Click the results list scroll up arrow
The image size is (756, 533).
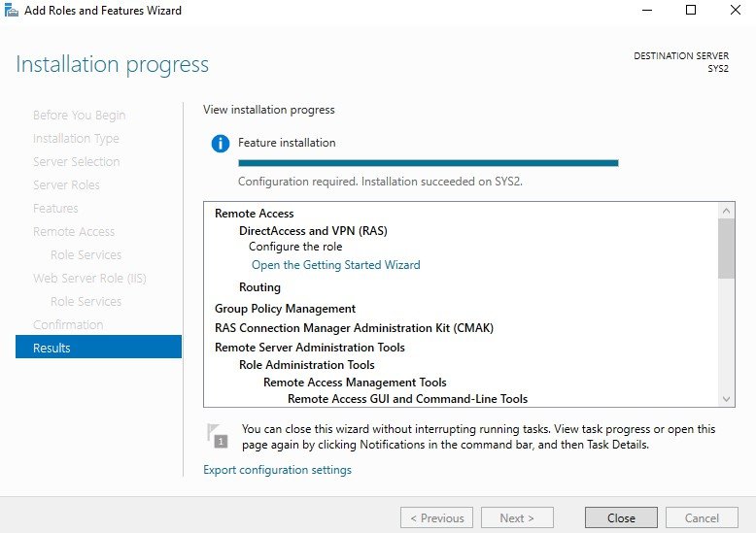(726, 211)
